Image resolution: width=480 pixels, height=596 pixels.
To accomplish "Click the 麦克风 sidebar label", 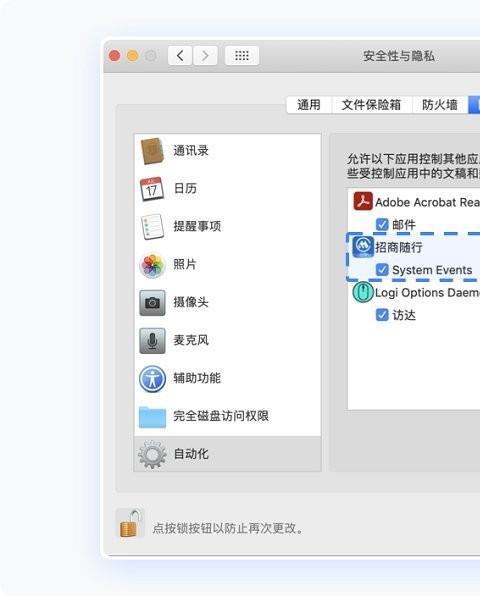I will tap(191, 340).
